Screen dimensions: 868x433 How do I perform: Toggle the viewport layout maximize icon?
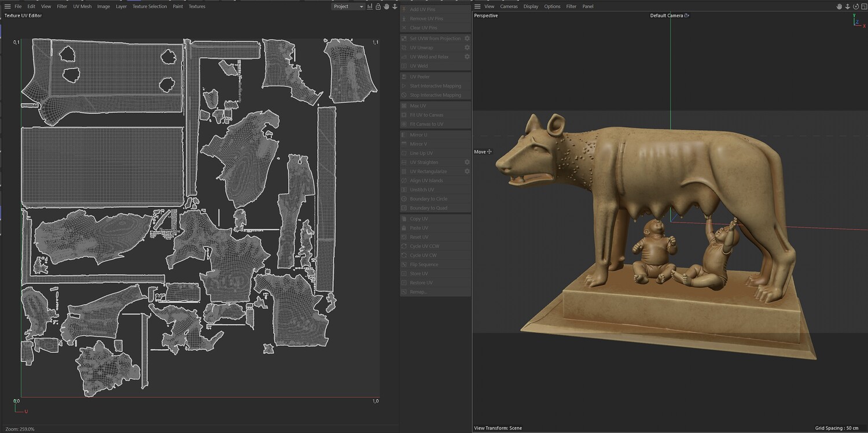(x=863, y=6)
